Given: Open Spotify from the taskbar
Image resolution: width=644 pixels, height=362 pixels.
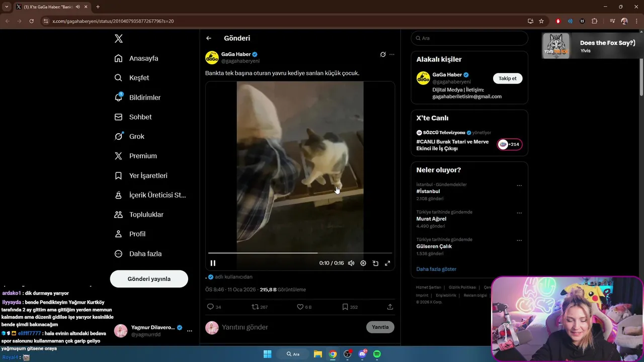Looking at the screenshot, I should (x=377, y=354).
